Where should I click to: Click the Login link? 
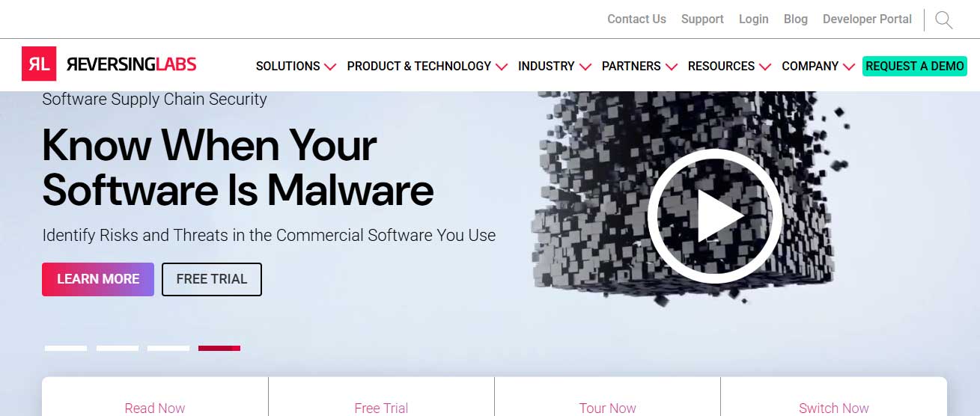click(x=753, y=19)
